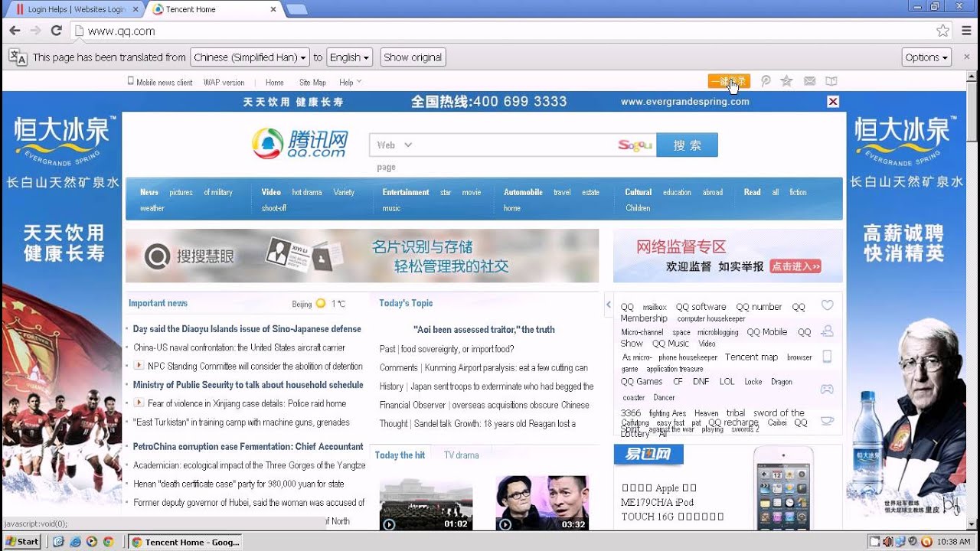980x551 pixels.
Task: Open the Entertainment navigation category
Action: tap(406, 192)
